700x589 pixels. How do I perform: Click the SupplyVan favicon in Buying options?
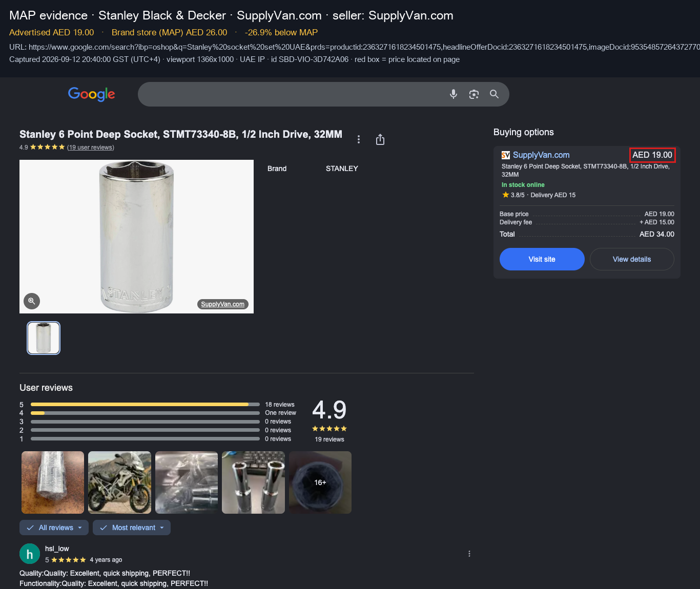pos(506,155)
